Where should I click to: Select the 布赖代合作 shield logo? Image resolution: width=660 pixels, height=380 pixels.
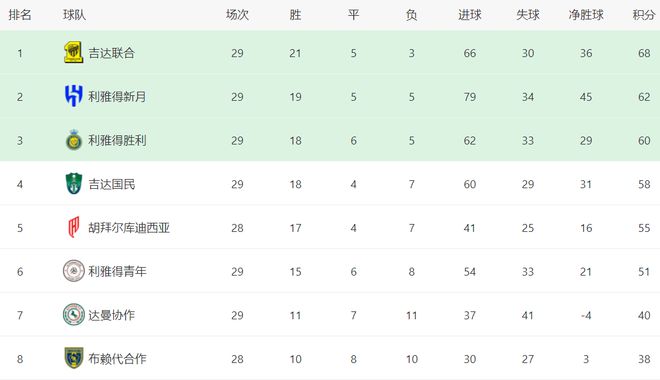[x=74, y=358]
